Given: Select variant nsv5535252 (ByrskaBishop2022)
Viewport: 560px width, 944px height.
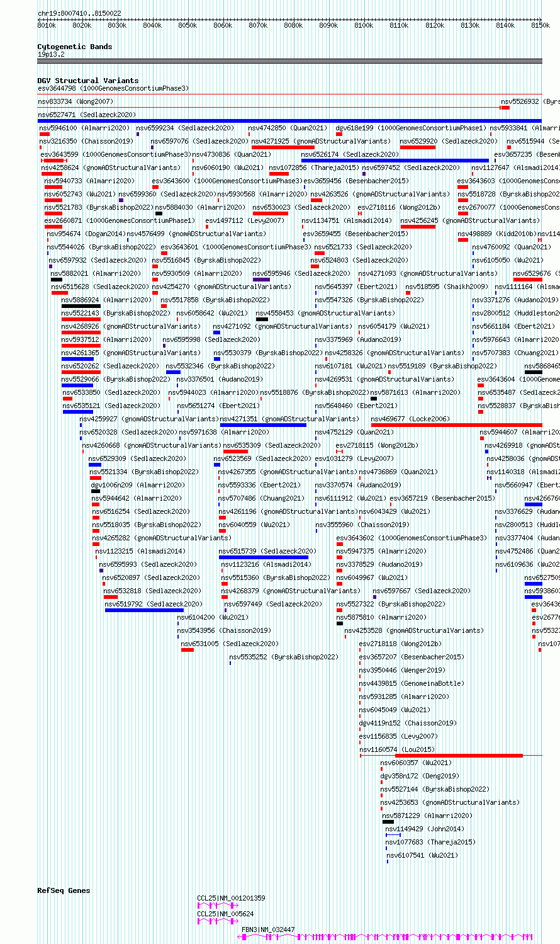Looking at the screenshot, I should (283, 657).
